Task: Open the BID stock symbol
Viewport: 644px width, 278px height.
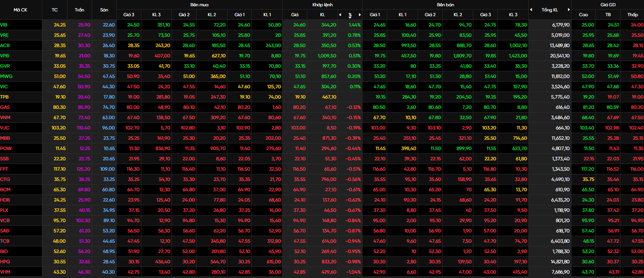Action: 4,252
